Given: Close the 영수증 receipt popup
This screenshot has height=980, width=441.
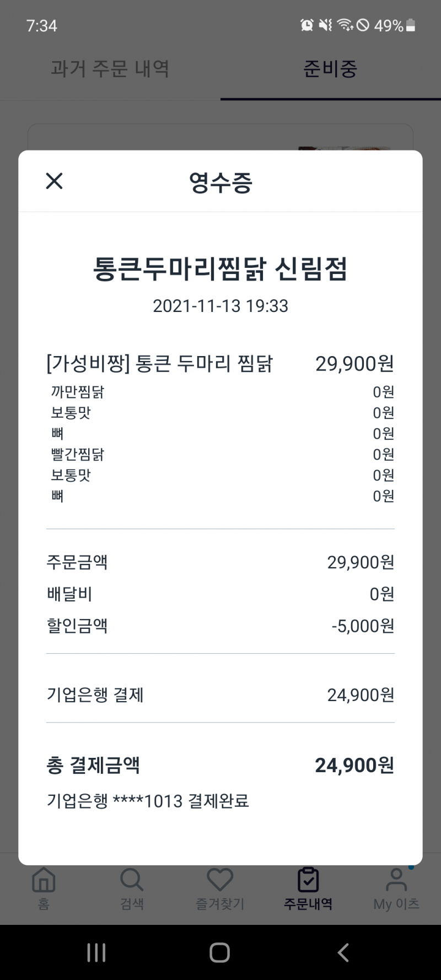Looking at the screenshot, I should 54,181.
